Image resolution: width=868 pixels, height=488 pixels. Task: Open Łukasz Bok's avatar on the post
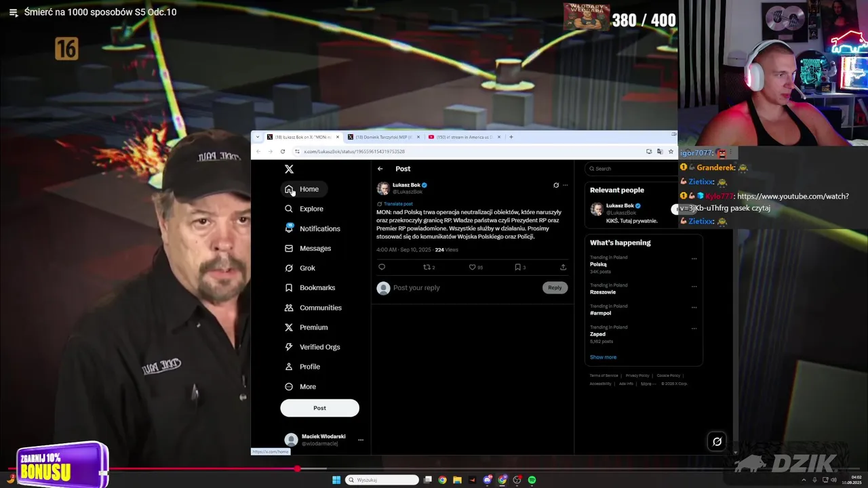383,188
